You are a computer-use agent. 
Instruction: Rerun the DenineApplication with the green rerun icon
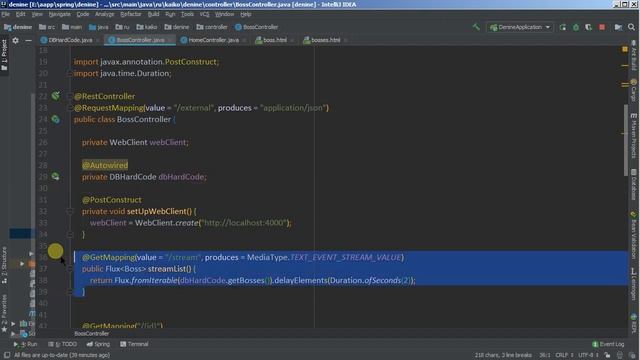click(x=563, y=27)
